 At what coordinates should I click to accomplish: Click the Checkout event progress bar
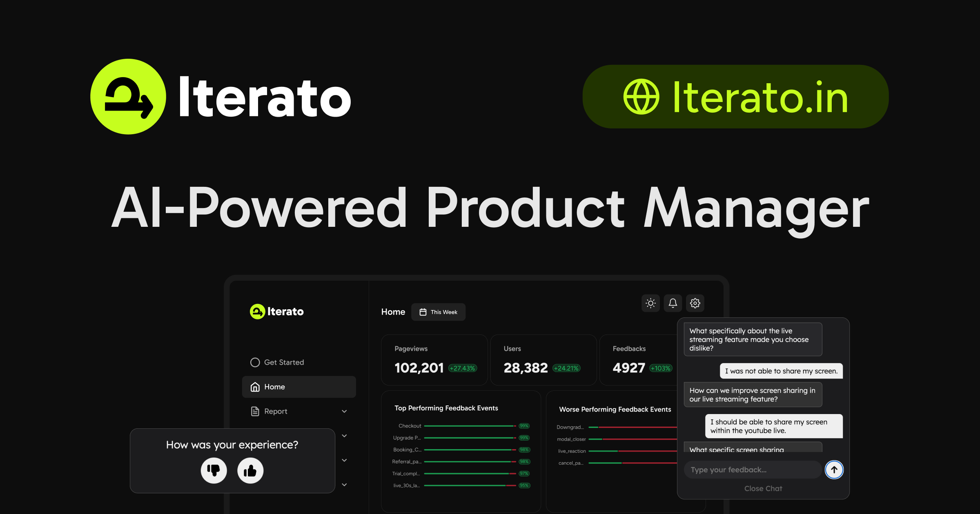coord(470,426)
